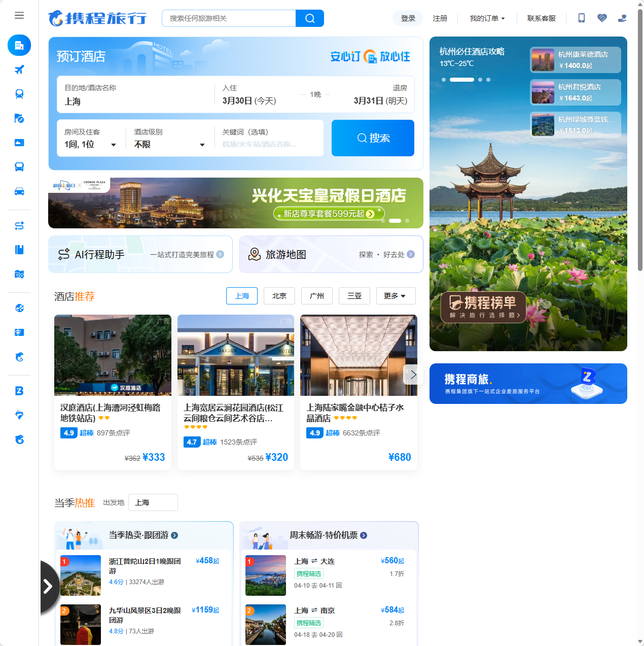Open flight booking via airplane icon
Image resolution: width=644 pixels, height=646 pixels.
pyautogui.click(x=19, y=70)
